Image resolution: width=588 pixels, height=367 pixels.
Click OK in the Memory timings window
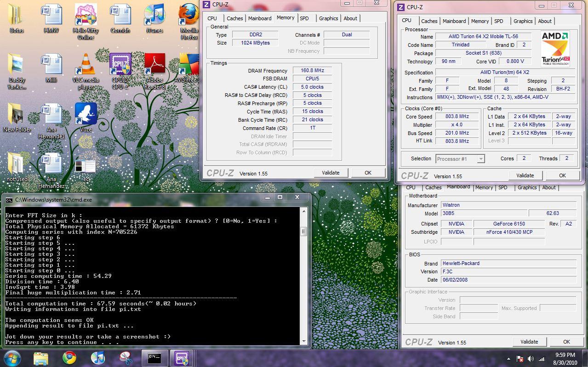click(368, 173)
